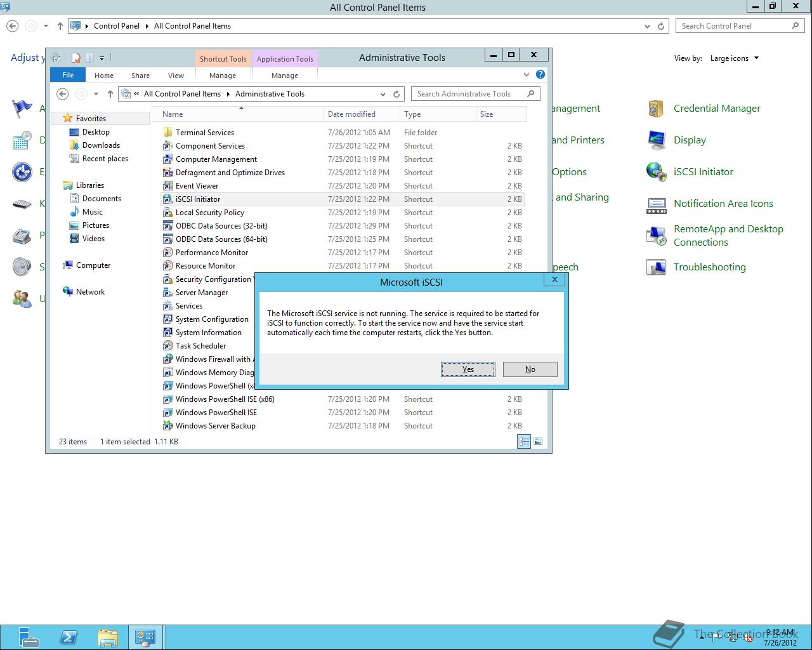Switch to the Home ribbon tab
The height and width of the screenshot is (650, 812).
point(104,76)
